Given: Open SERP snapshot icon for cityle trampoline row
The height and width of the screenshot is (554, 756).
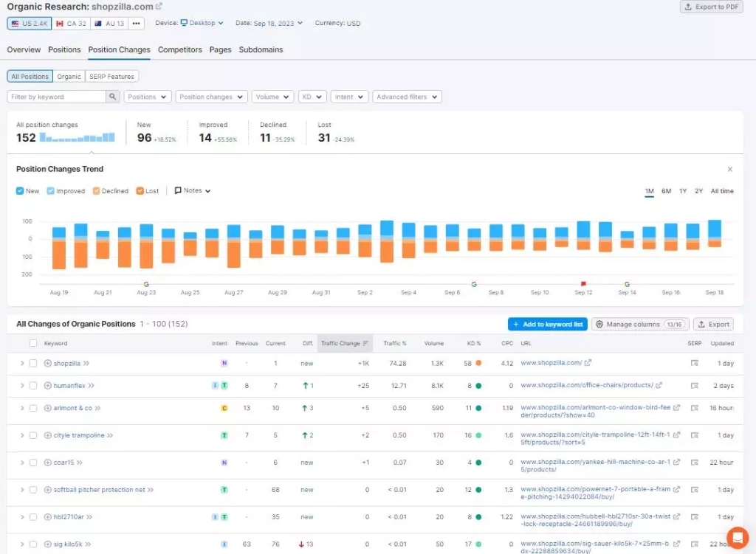Looking at the screenshot, I should point(694,435).
